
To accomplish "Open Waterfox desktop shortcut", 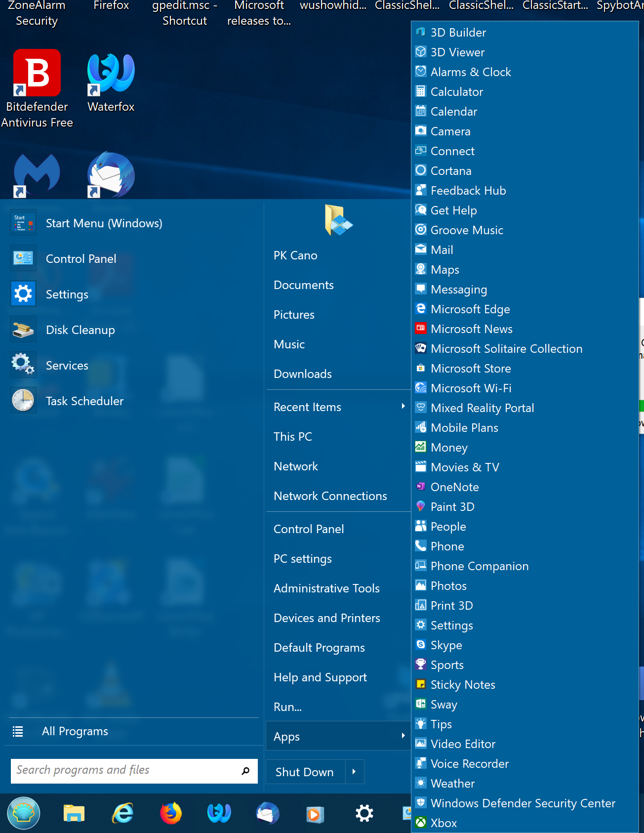I will pyautogui.click(x=111, y=83).
